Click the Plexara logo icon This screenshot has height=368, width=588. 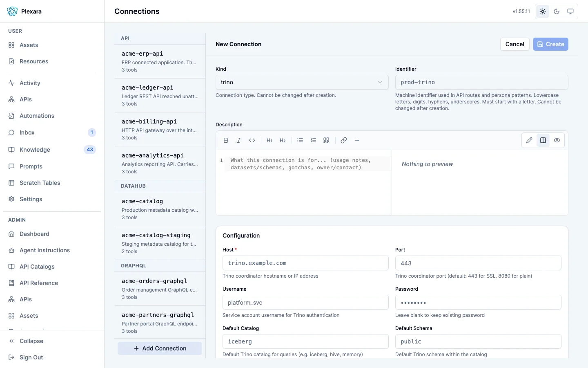(12, 11)
